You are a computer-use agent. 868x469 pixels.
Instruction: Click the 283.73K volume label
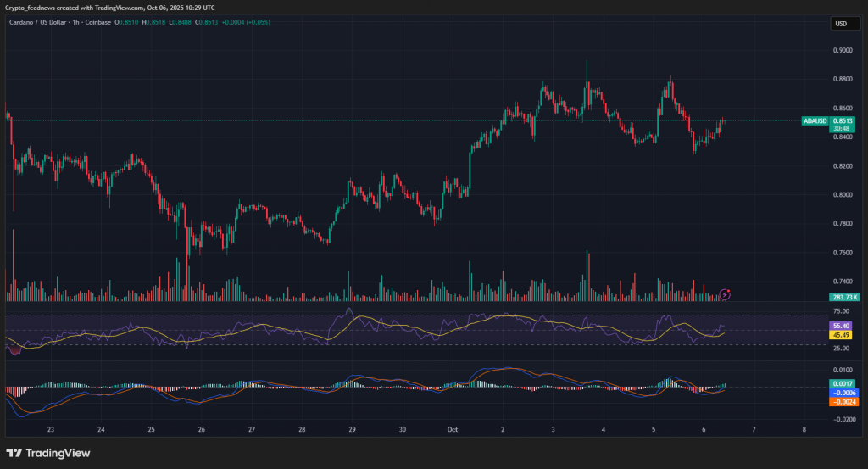coord(843,297)
